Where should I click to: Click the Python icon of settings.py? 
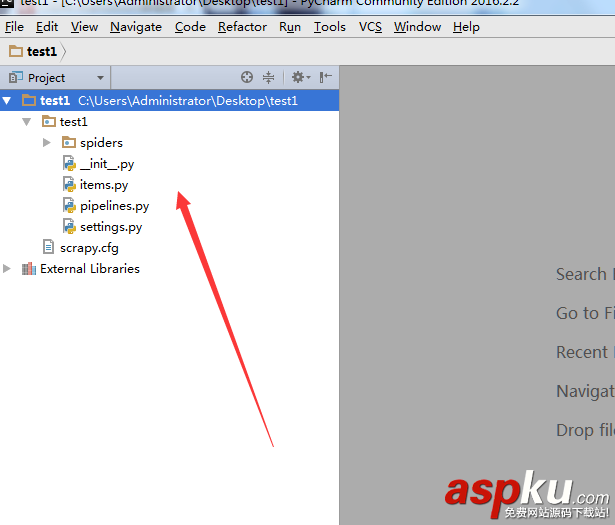point(69,227)
